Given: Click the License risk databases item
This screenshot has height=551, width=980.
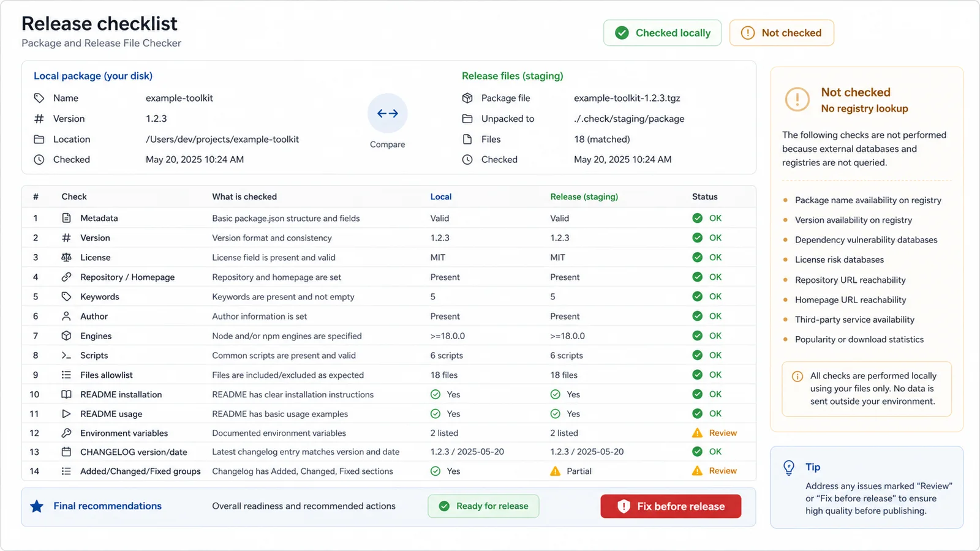Looking at the screenshot, I should 839,260.
